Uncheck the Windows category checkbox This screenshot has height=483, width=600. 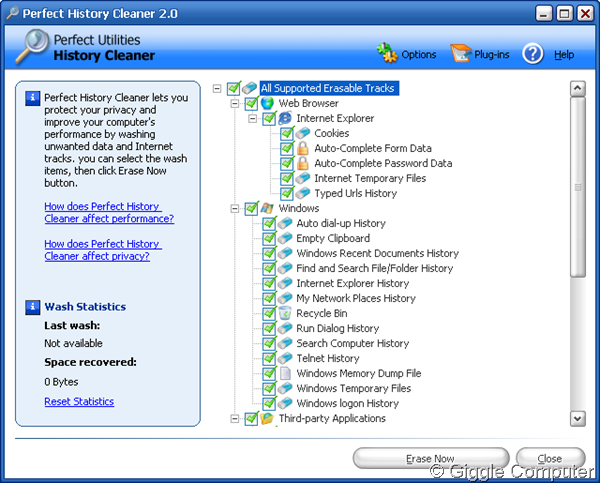tap(251, 209)
